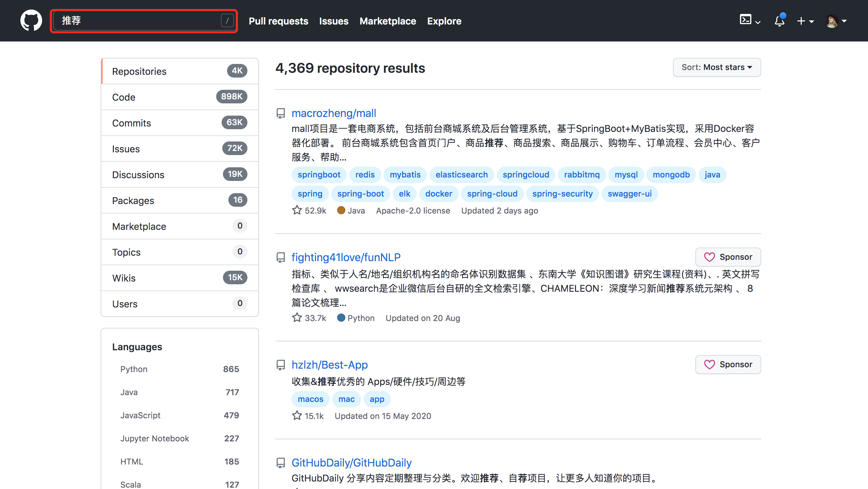Click the slash shortcut key icon in search
The image size is (868, 489).
pos(227,21)
